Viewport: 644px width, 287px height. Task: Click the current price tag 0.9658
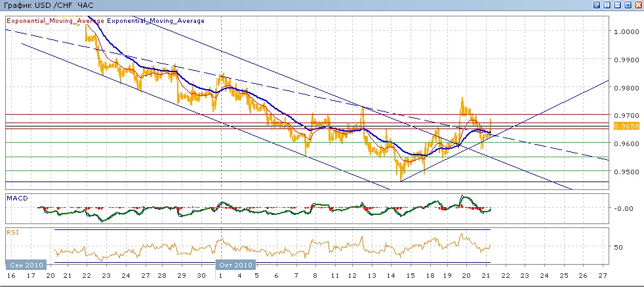tap(622, 125)
